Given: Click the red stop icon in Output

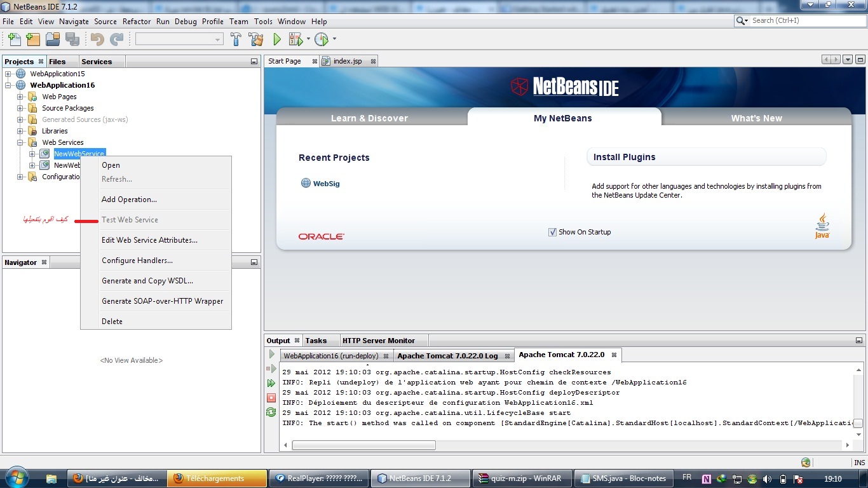Looking at the screenshot, I should pos(271,398).
